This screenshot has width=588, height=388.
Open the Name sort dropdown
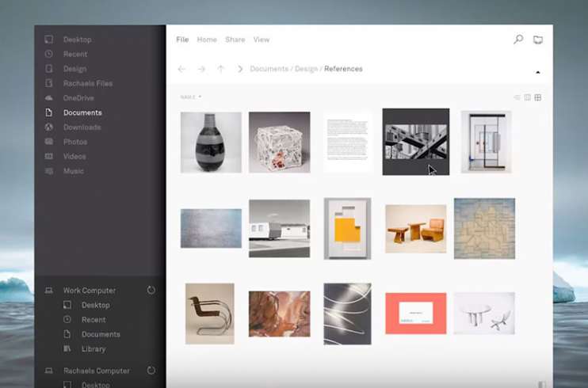191,97
